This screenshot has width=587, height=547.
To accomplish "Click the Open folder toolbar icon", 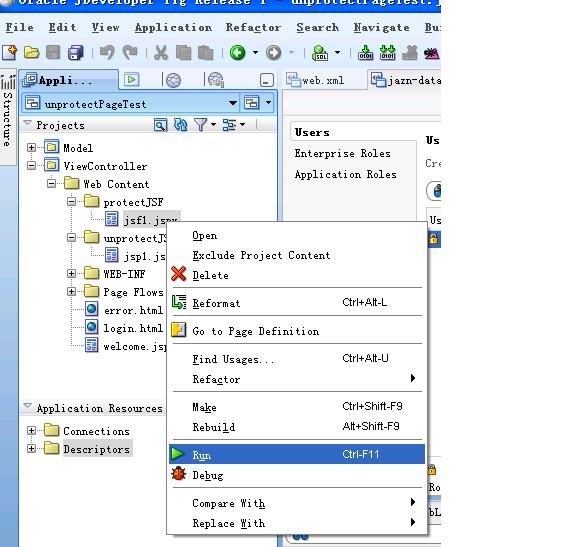I will (31, 52).
